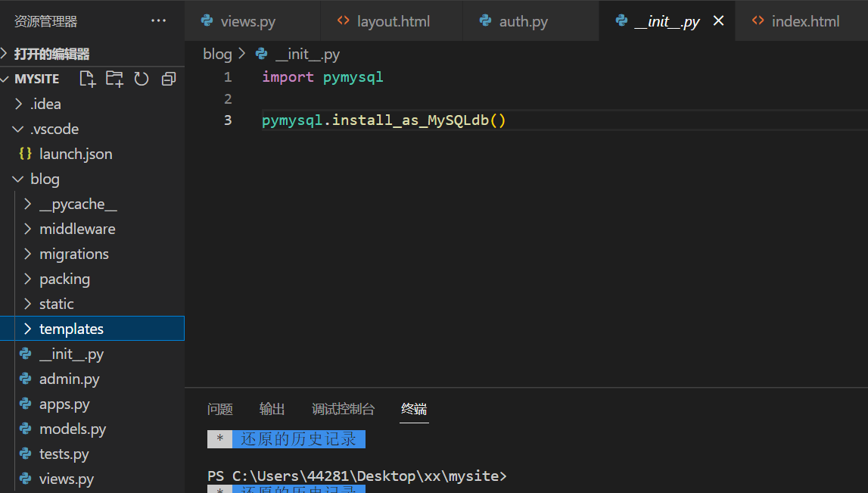Open models.py from the file tree
Image resolution: width=868 pixels, height=493 pixels.
point(72,429)
